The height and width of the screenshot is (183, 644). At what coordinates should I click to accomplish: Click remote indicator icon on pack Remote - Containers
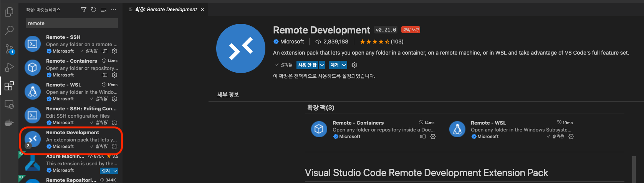[x=423, y=136]
